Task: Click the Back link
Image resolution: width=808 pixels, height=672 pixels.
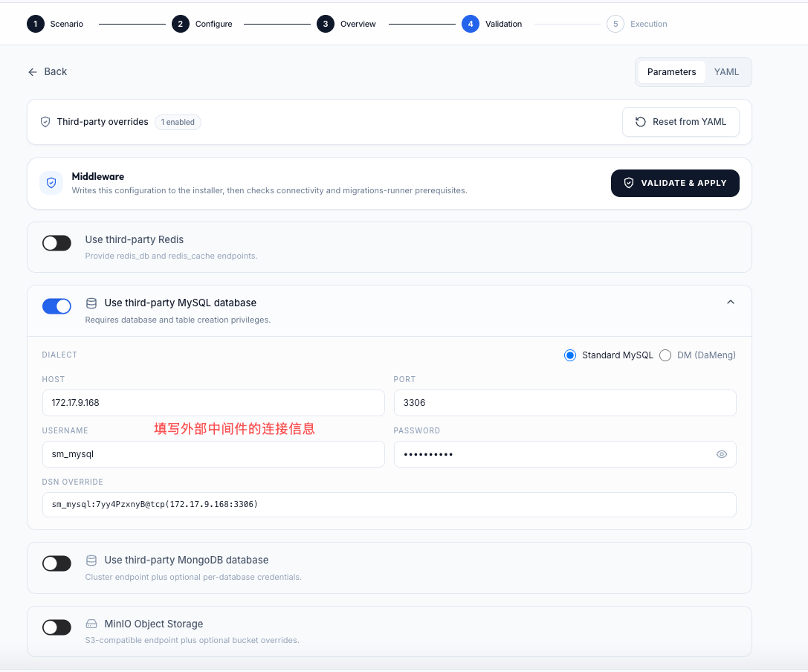Action: [x=48, y=72]
